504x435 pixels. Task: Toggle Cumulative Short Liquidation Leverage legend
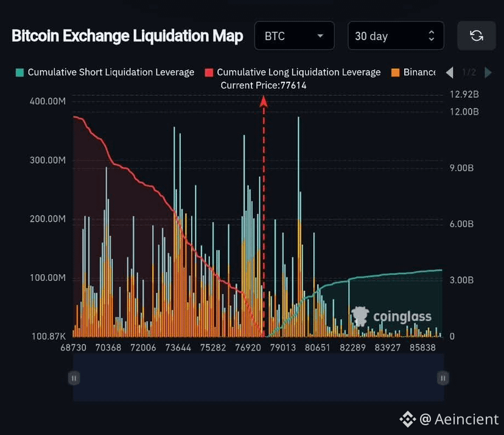click(105, 72)
